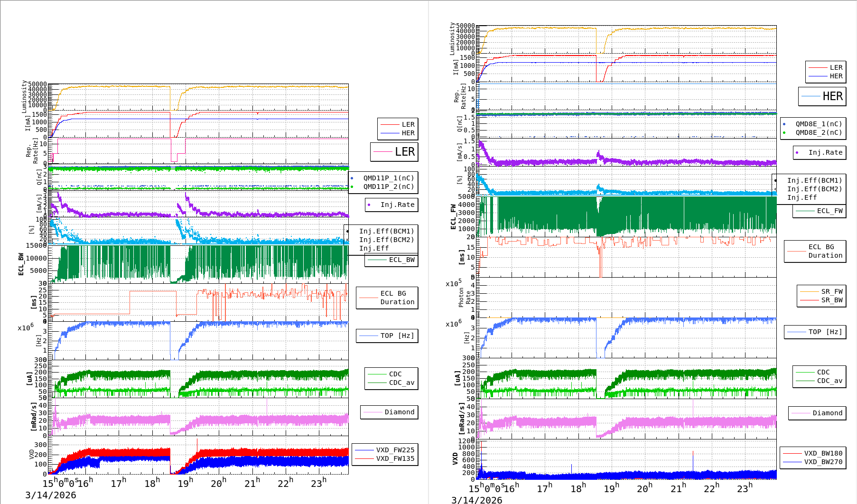Select the VXD_FW225 legend entry
This screenshot has height=504, width=857.
(385, 450)
